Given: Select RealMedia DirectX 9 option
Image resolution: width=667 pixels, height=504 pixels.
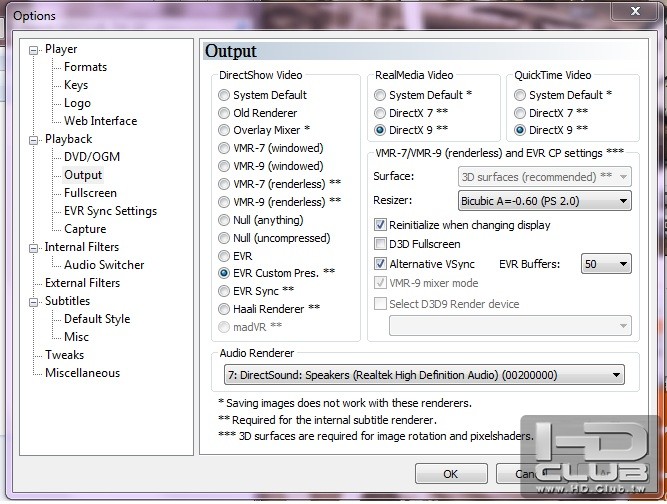Looking at the screenshot, I should 380,130.
